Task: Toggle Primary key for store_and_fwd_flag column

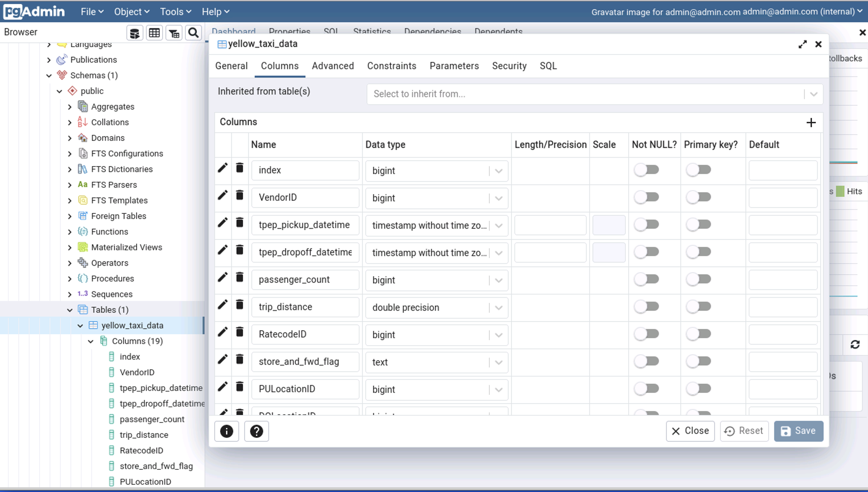Action: pyautogui.click(x=698, y=362)
